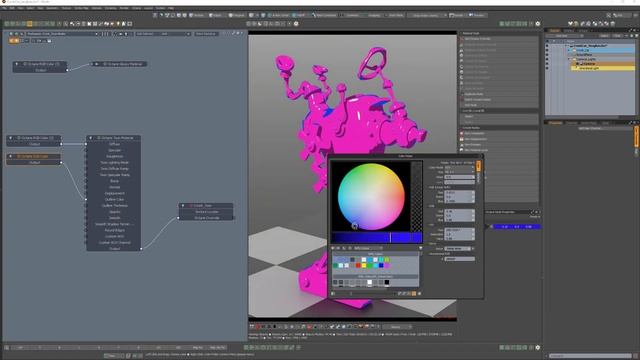Select the Roughness input on Toon Material node
Image resolution: width=640 pixels, height=360 pixels.
pos(114,156)
